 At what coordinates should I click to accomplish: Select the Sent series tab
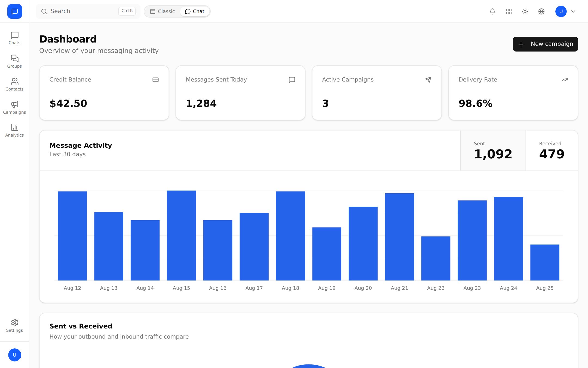click(x=493, y=150)
